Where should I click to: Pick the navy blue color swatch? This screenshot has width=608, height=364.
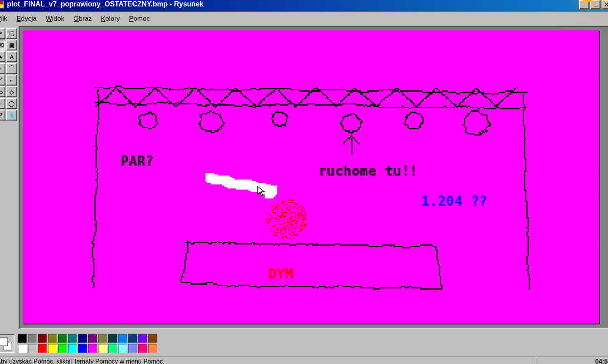tap(83, 338)
